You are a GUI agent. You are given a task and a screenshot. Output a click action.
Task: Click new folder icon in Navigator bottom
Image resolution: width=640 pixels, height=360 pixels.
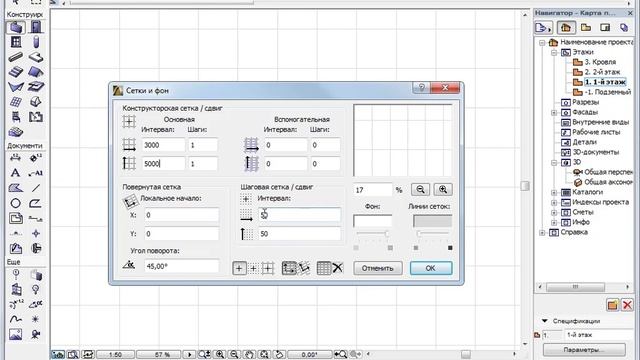612,304
